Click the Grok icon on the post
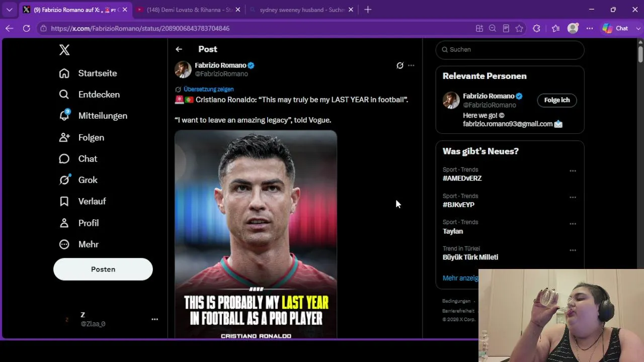644x362 pixels. pyautogui.click(x=400, y=65)
